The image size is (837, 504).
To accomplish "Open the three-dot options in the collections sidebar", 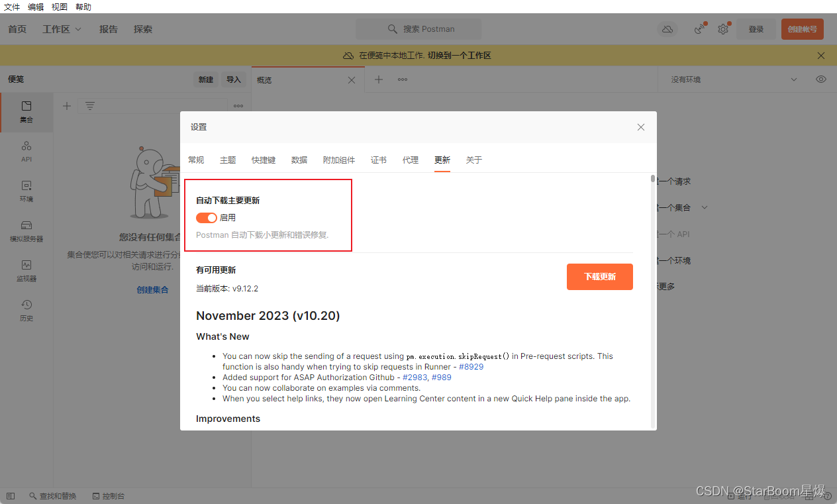I will (x=238, y=106).
